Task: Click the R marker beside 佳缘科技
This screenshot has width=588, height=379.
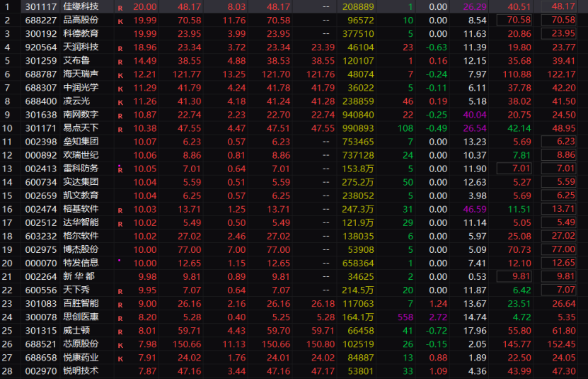Action: pyautogui.click(x=120, y=7)
